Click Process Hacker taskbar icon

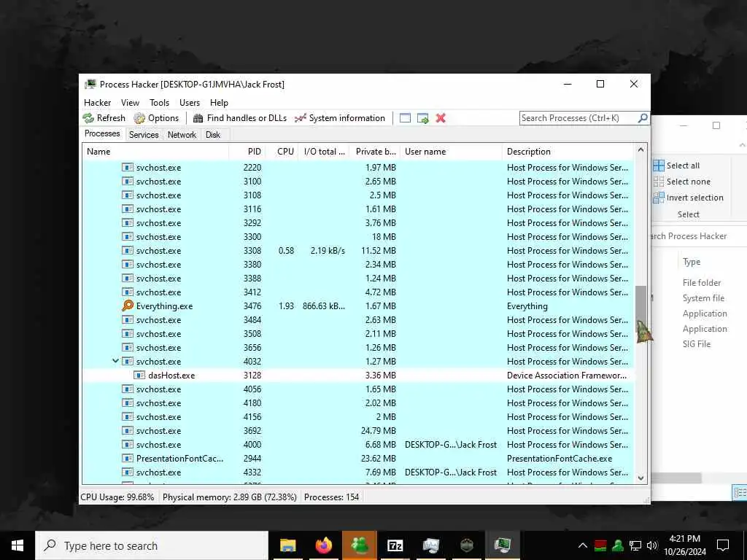(503, 545)
